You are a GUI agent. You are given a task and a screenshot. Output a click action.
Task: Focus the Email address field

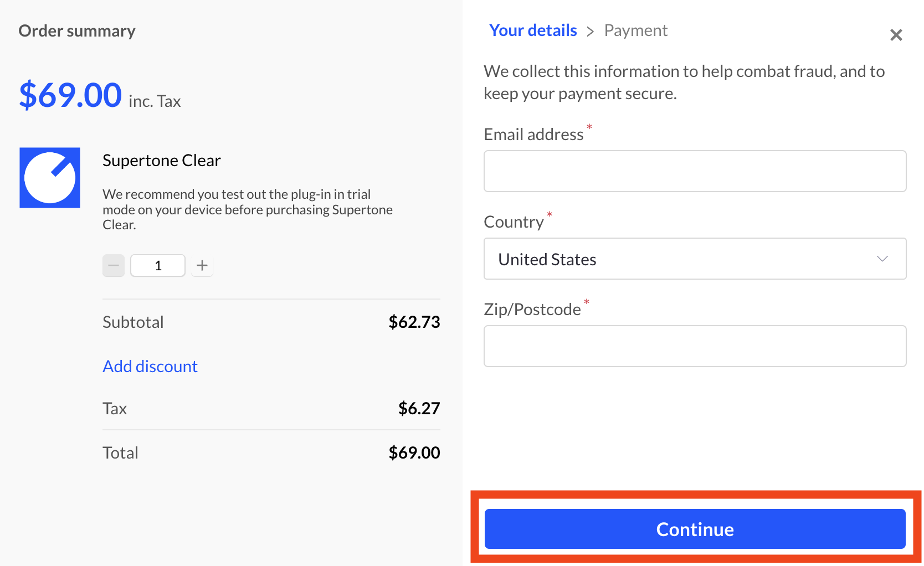click(695, 171)
